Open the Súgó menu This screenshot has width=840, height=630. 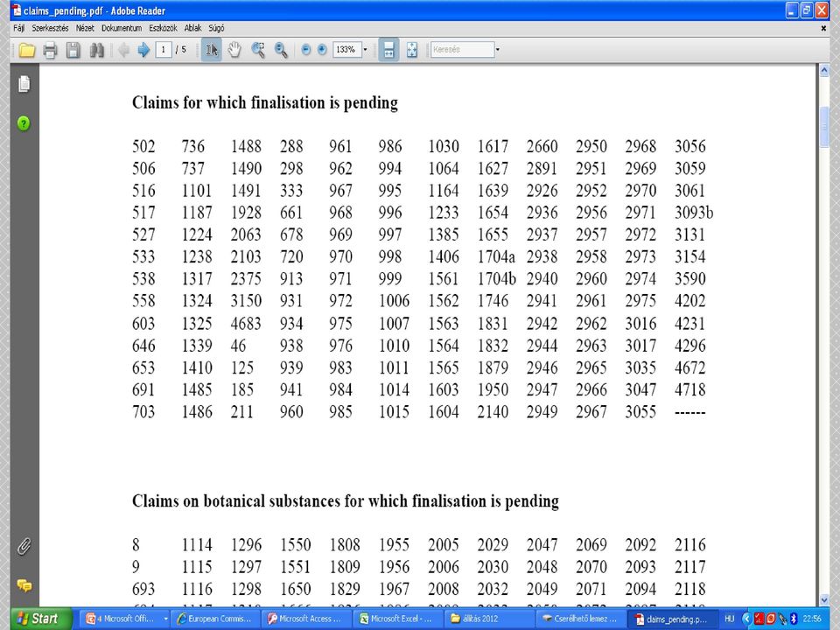point(216,28)
